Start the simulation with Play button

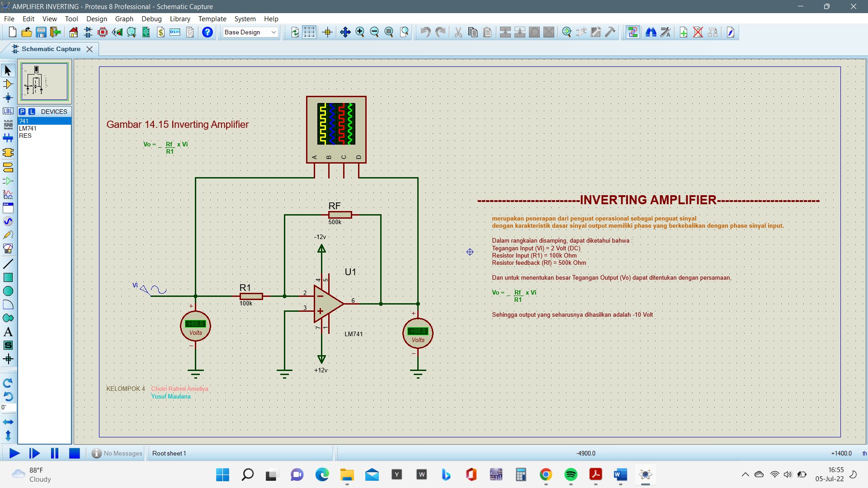click(14, 453)
